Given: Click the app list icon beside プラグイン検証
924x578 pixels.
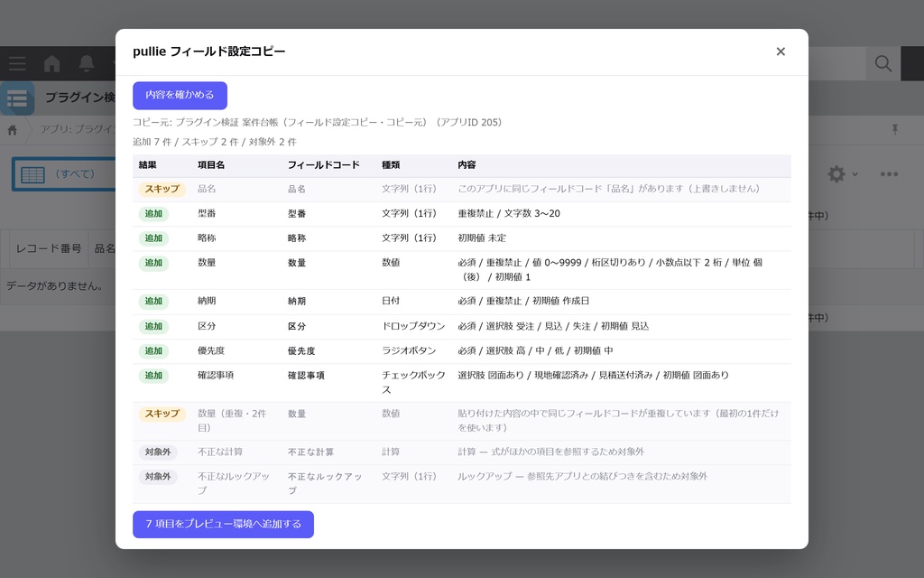Looking at the screenshot, I should pos(17,98).
